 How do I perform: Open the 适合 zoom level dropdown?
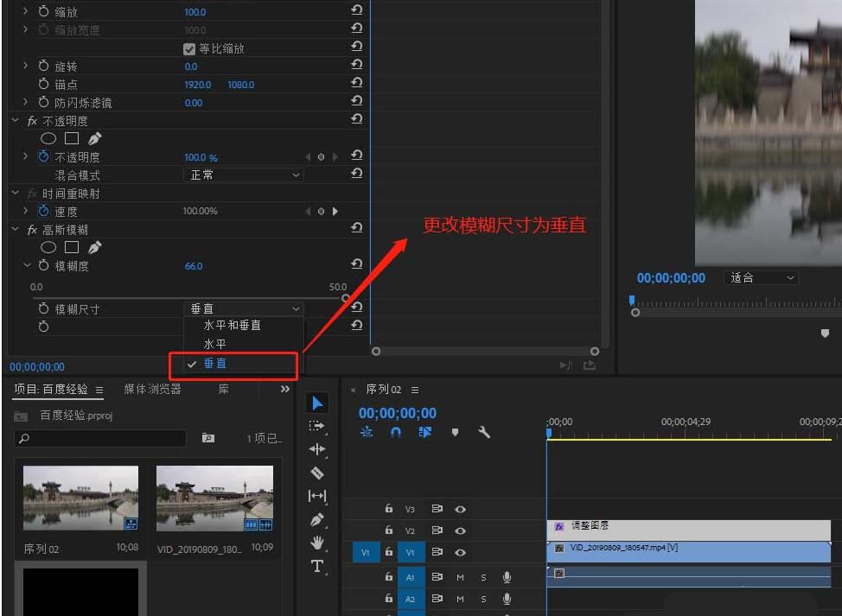759,276
